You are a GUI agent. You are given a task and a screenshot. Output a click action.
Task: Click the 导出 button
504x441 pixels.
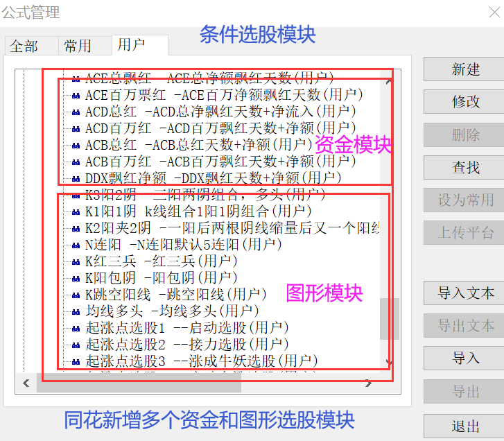465,392
